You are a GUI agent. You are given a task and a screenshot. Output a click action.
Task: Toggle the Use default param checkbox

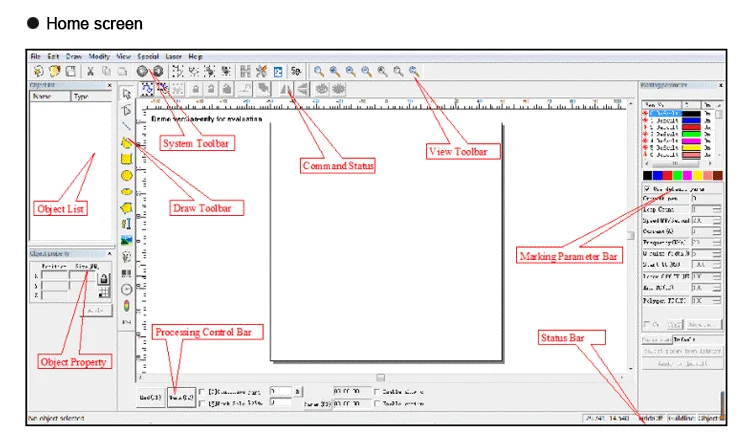pos(647,189)
